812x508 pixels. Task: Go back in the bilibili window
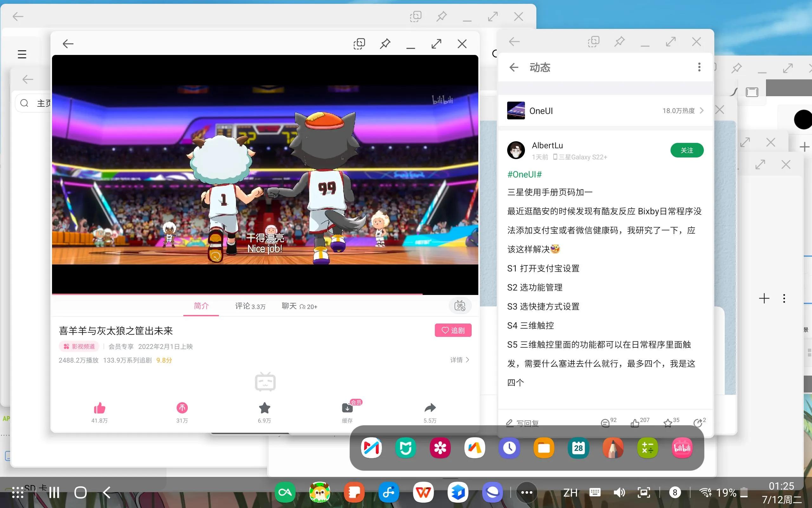(68, 44)
